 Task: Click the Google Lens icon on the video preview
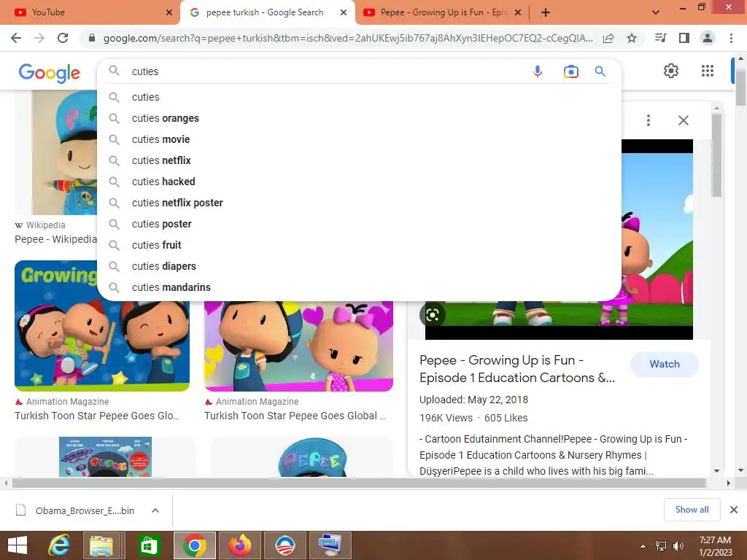(433, 315)
